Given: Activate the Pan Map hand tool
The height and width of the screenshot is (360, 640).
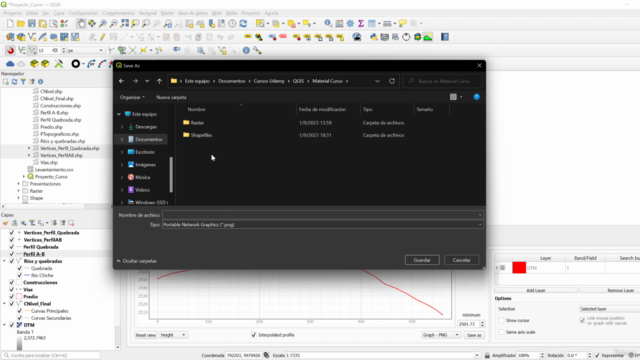Looking at the screenshot, I should point(81,24).
